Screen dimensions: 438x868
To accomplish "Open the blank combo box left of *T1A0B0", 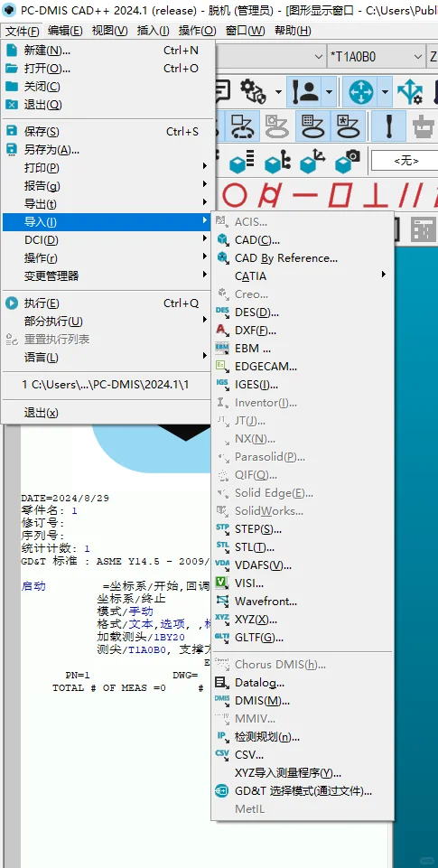I will pyautogui.click(x=271, y=57).
